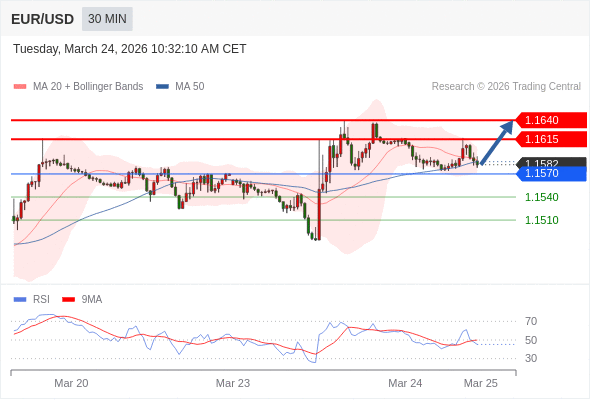
Task: Click the black 1.1582 current price tag
Action: (551, 162)
